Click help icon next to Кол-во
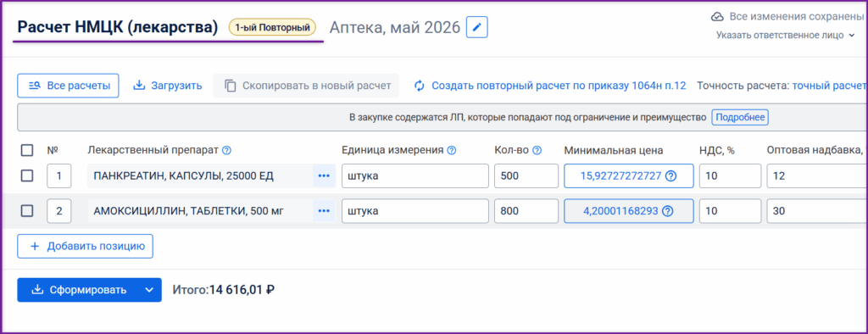868x334 pixels. 537,150
